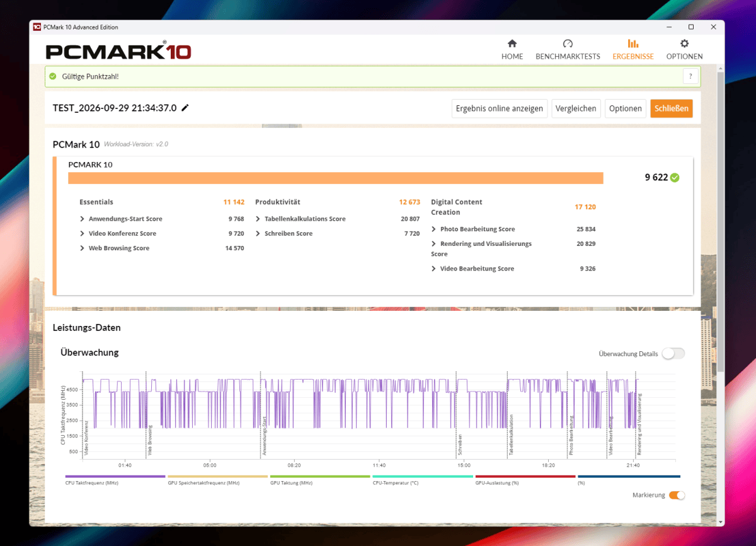Click the Schreiben marker in chart
Screen dimensions: 756x546
461,444
